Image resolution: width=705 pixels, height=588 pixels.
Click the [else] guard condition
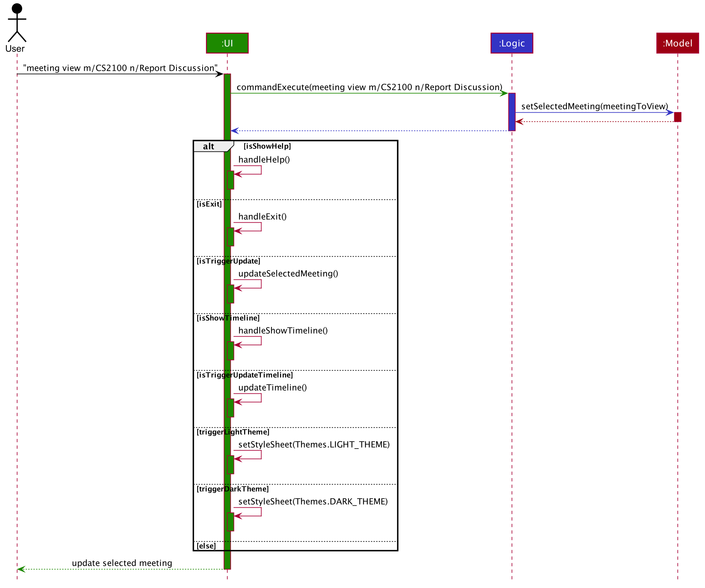pyautogui.click(x=206, y=546)
